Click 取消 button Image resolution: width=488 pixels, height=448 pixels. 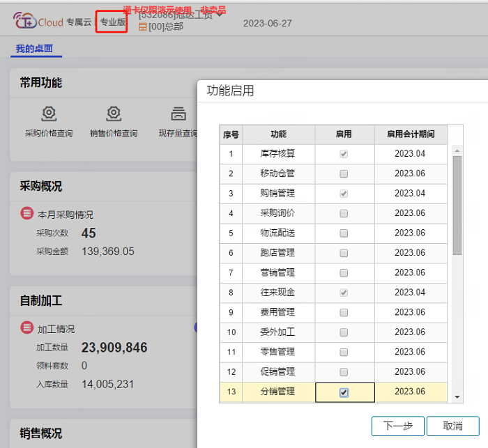click(x=453, y=426)
